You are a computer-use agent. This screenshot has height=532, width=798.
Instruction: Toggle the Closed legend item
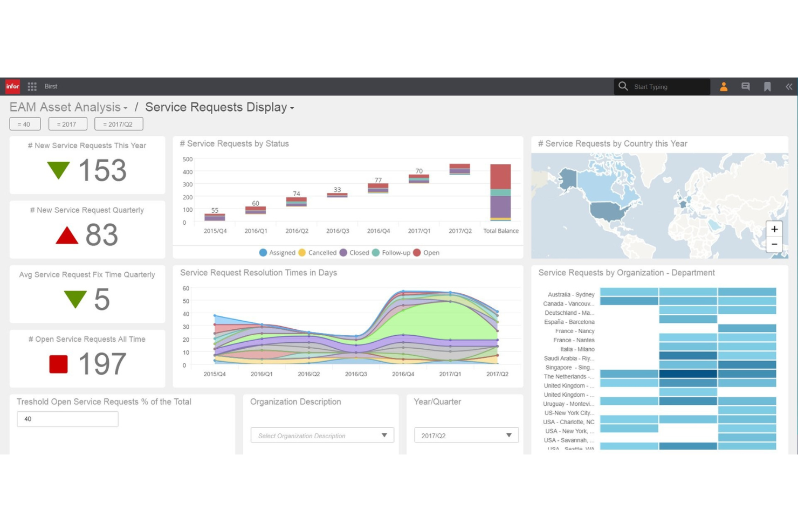pyautogui.click(x=354, y=252)
